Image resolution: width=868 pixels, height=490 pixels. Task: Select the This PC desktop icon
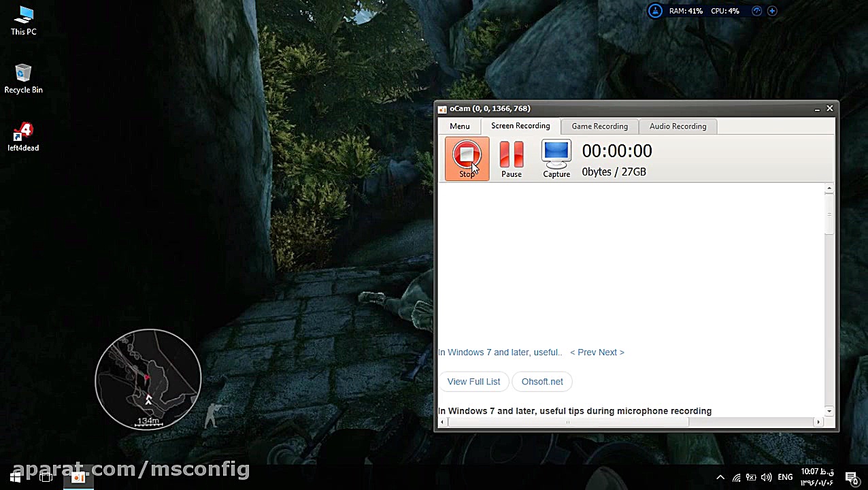pos(23,21)
